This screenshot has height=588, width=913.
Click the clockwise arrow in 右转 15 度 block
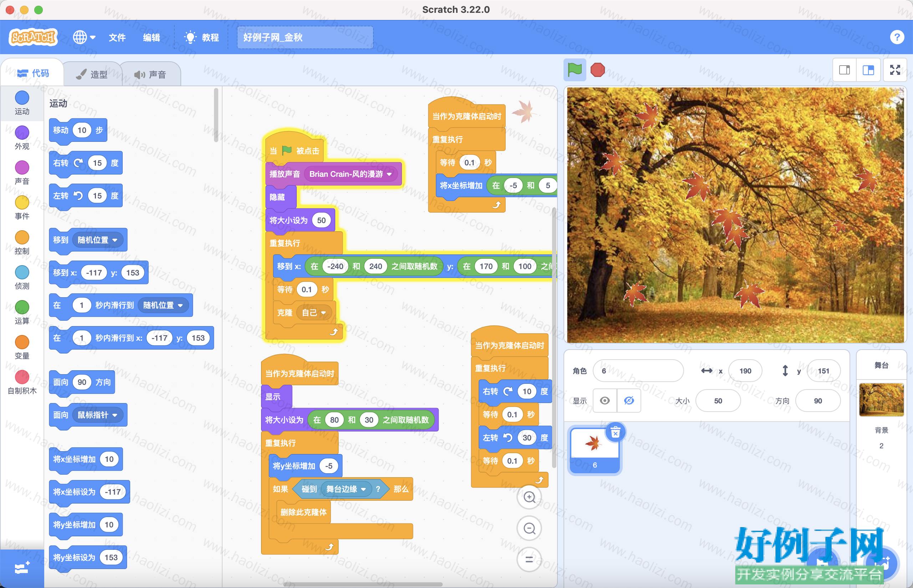[78, 163]
